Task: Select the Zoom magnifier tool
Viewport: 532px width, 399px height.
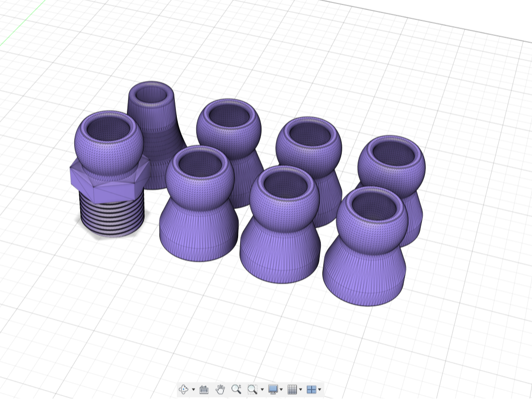Action: coord(237,389)
